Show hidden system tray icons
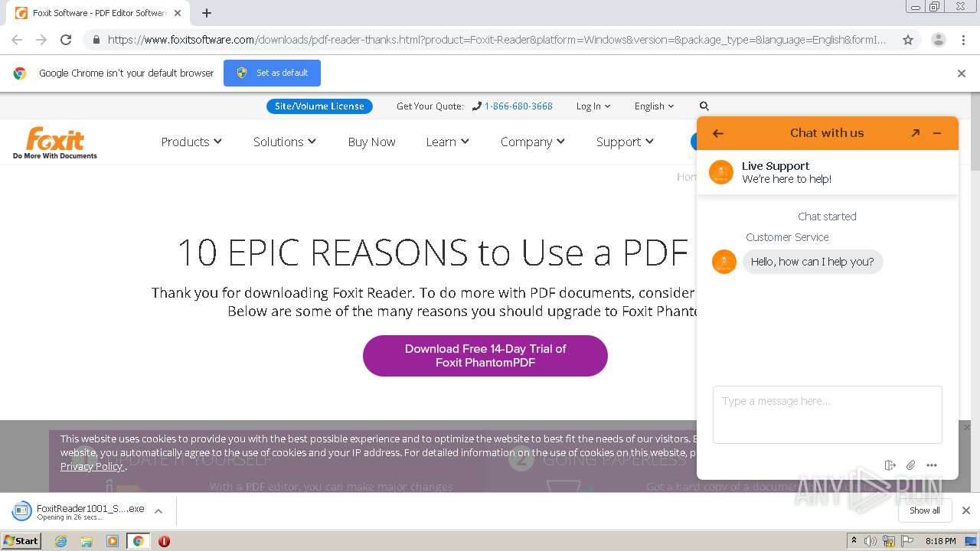Screen dimensions: 980x551 pyautogui.click(x=854, y=541)
